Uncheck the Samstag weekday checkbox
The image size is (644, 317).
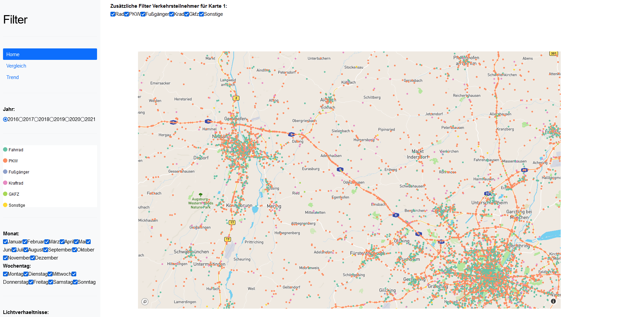[51, 282]
